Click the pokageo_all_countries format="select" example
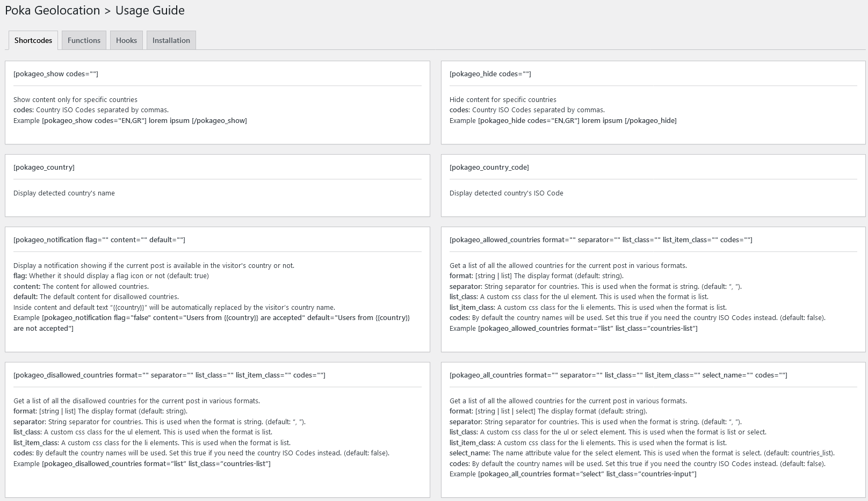Viewport: 868px width, 501px height. (587, 474)
